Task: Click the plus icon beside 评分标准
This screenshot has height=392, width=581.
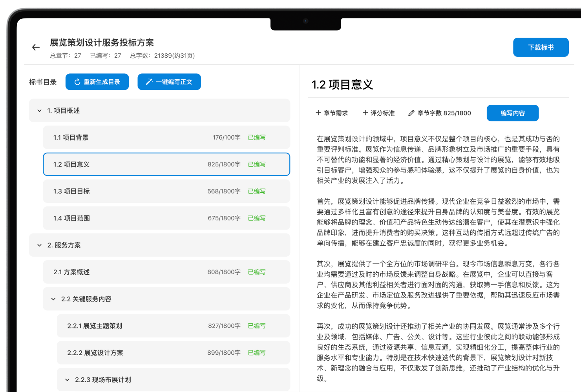Action: coord(365,113)
